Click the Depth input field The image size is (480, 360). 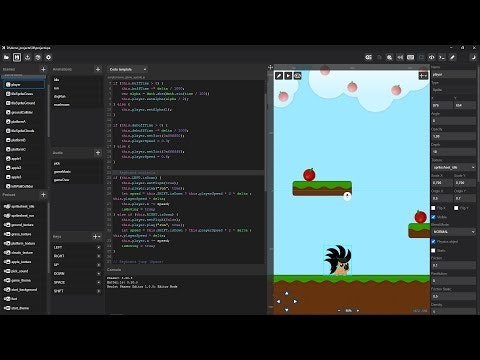454,152
